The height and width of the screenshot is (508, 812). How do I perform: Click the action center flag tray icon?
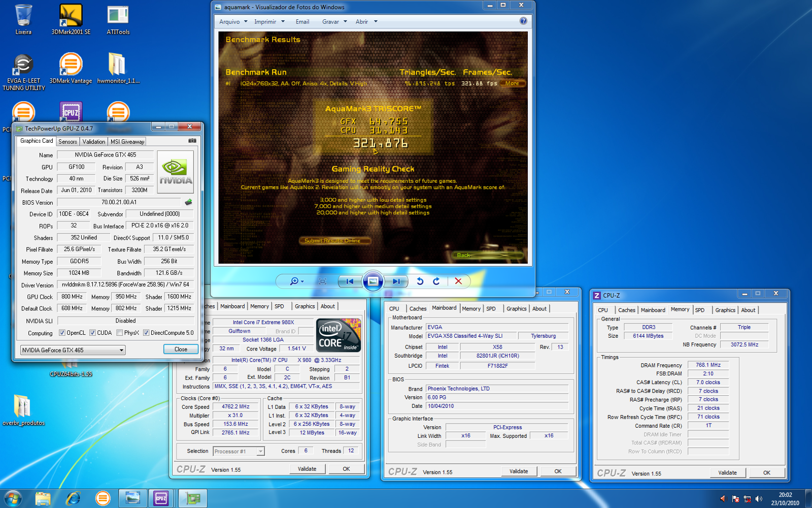[735, 499]
